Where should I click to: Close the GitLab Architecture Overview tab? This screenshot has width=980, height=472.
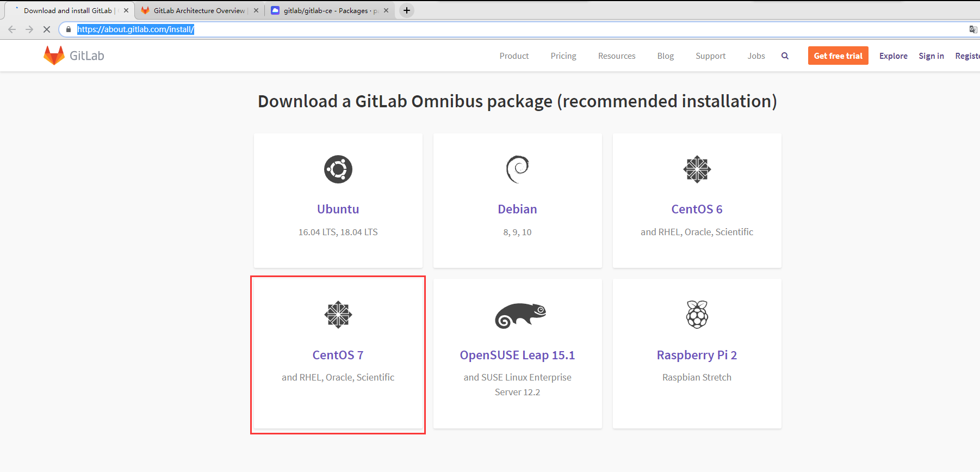coord(256,10)
